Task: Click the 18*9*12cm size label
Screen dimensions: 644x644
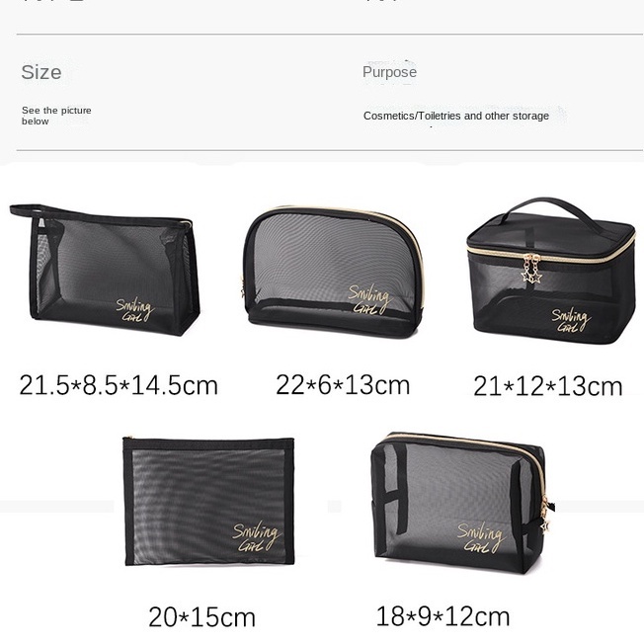Action: 443,616
